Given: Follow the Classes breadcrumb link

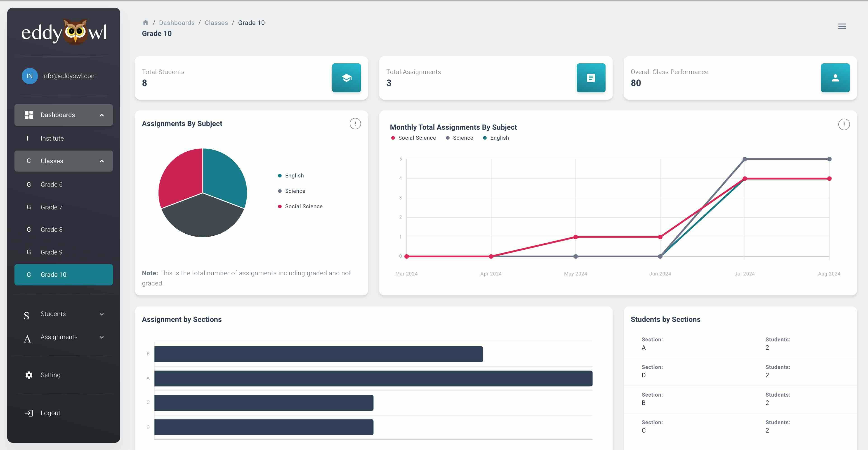Looking at the screenshot, I should [216, 23].
